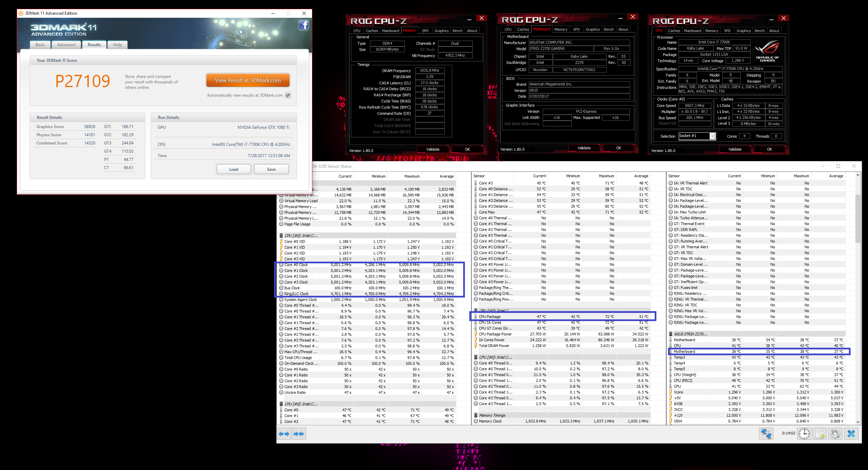Toggle Automatically view results at 3DMark.com checkbox
This screenshot has width=868, height=470.
pos(288,95)
